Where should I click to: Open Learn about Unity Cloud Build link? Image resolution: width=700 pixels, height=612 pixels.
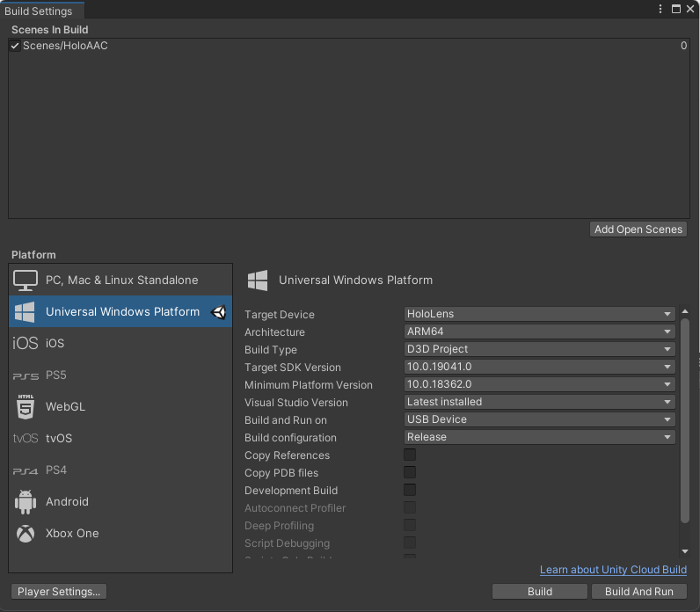point(613,570)
